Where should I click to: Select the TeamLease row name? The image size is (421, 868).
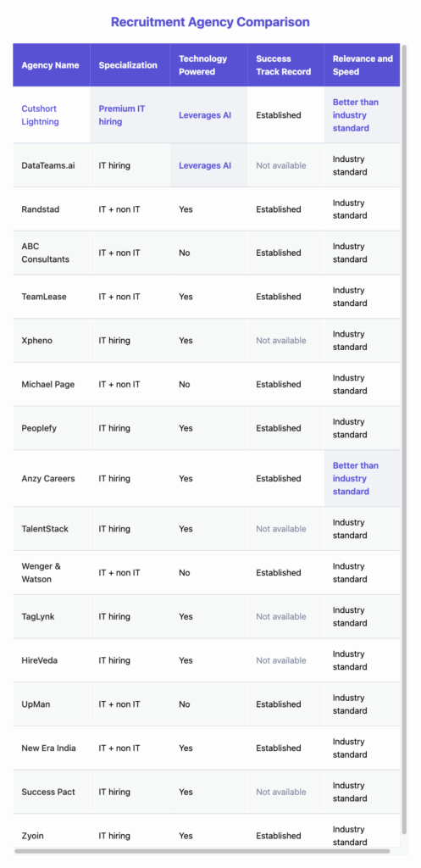[x=44, y=297]
